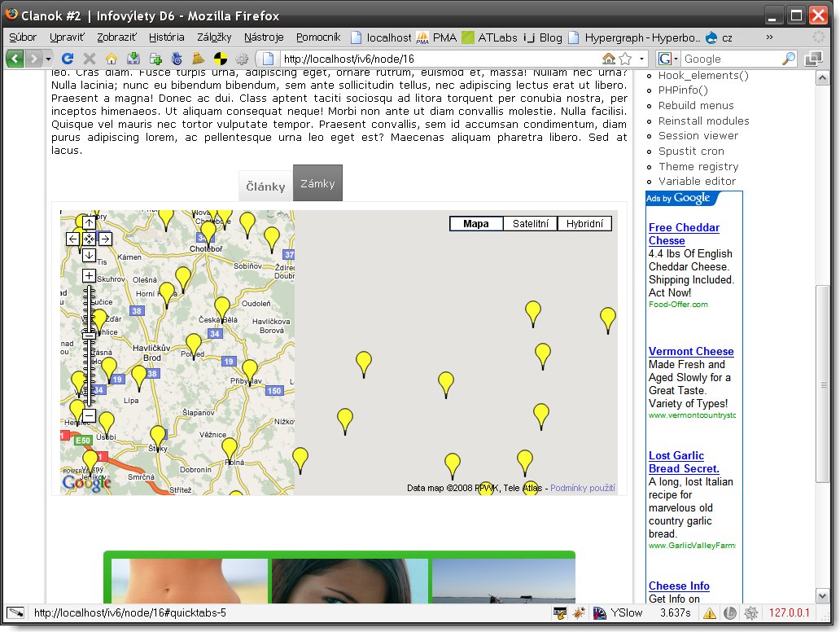Re-center map with the center pan button
The height and width of the screenshot is (632, 840).
pyautogui.click(x=89, y=239)
